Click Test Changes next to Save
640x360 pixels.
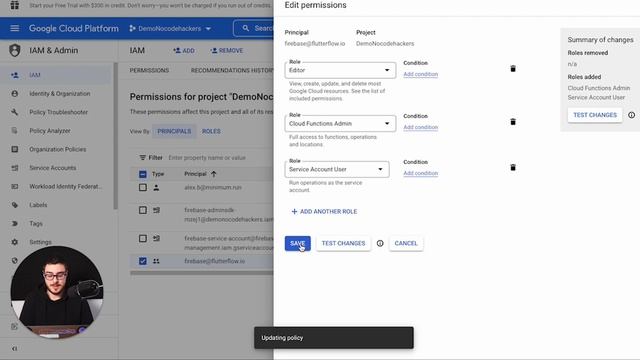point(343,243)
